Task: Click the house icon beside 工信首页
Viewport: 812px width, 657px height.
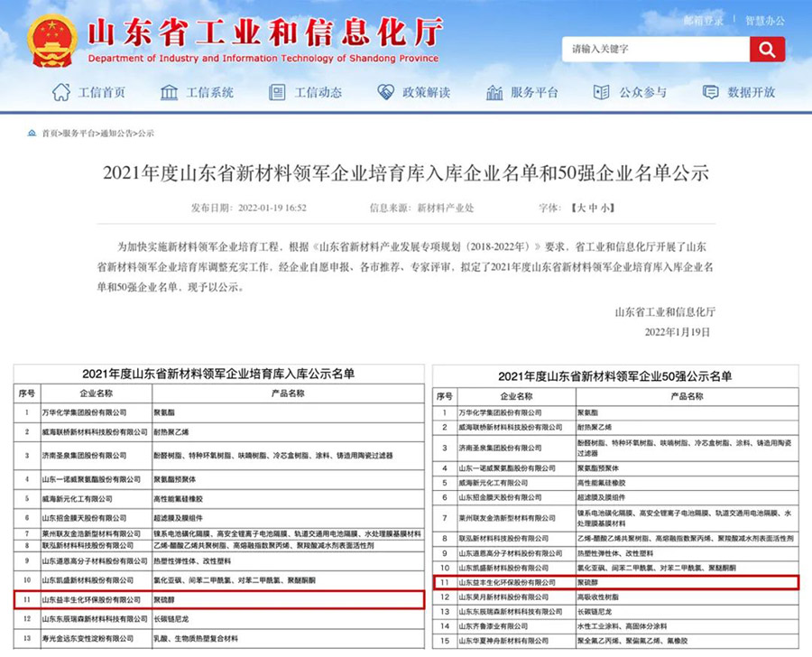Action: pyautogui.click(x=61, y=92)
